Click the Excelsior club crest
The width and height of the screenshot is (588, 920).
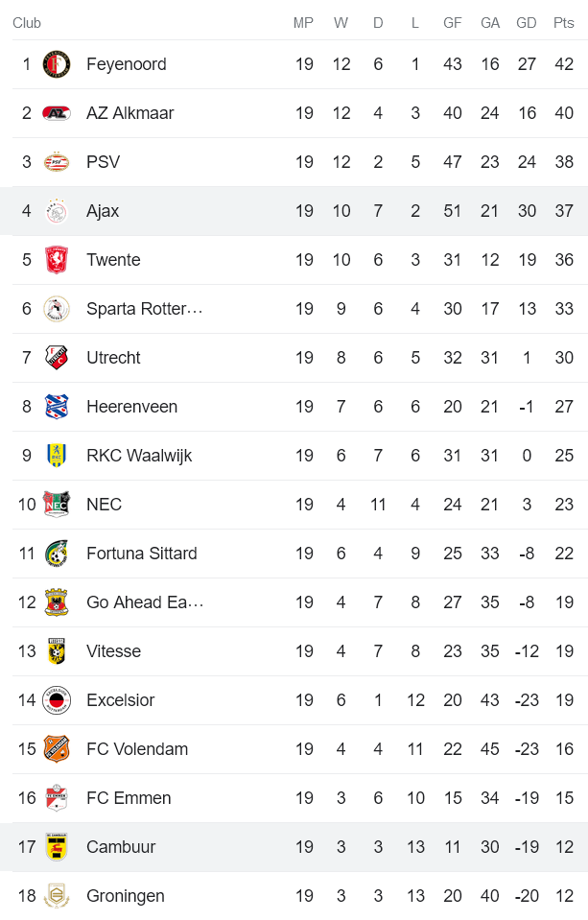(57, 700)
